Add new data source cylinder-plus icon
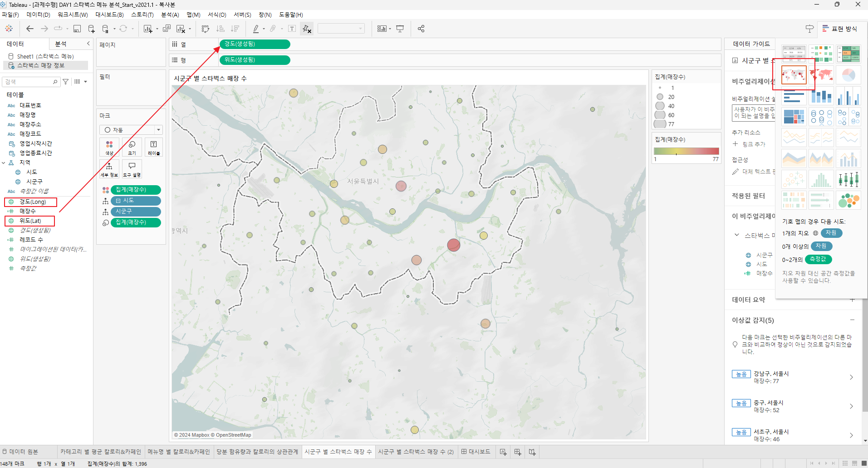This screenshot has width=868, height=468. (x=91, y=29)
